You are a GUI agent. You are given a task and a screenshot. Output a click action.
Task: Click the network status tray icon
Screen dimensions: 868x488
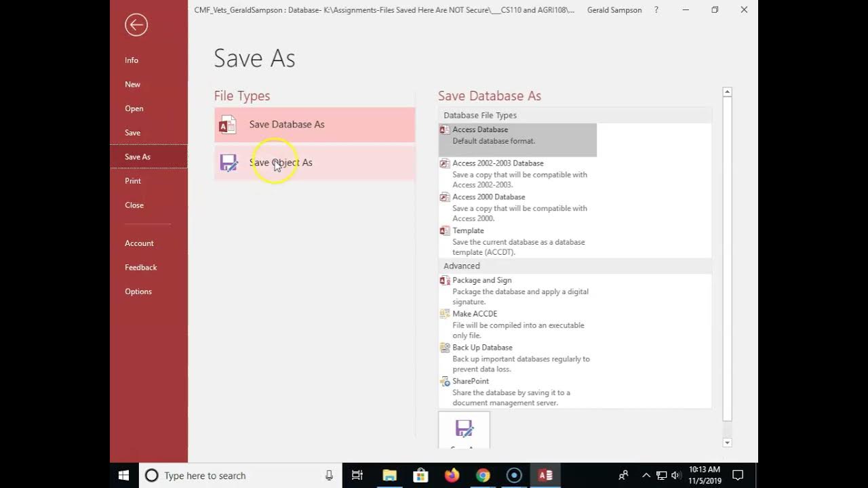pyautogui.click(x=661, y=476)
